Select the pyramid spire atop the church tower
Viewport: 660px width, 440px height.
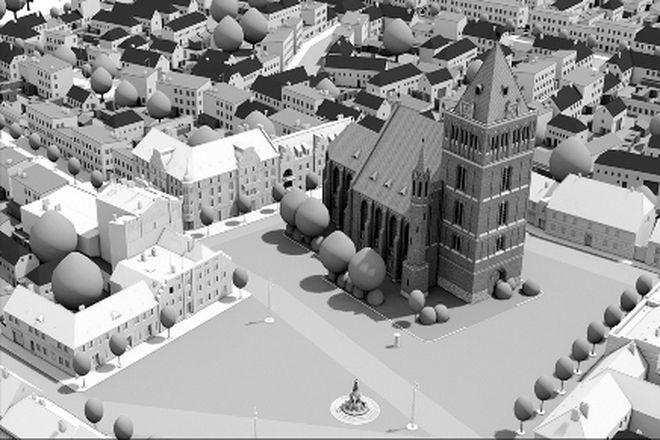click(x=493, y=84)
